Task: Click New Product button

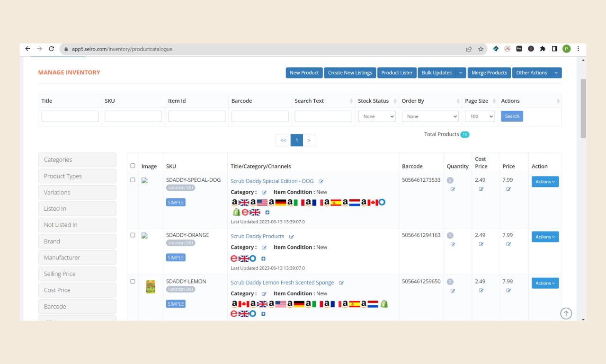Action: [x=304, y=73]
